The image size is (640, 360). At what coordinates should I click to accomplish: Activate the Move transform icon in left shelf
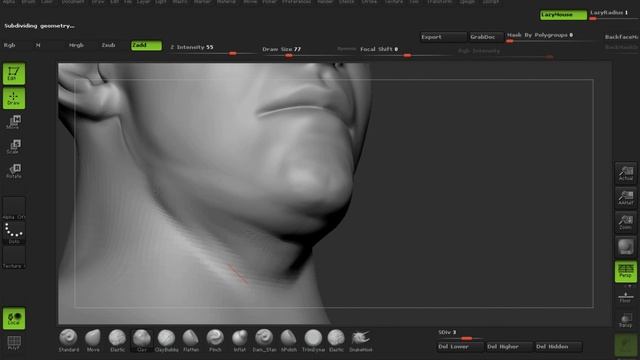(x=14, y=122)
